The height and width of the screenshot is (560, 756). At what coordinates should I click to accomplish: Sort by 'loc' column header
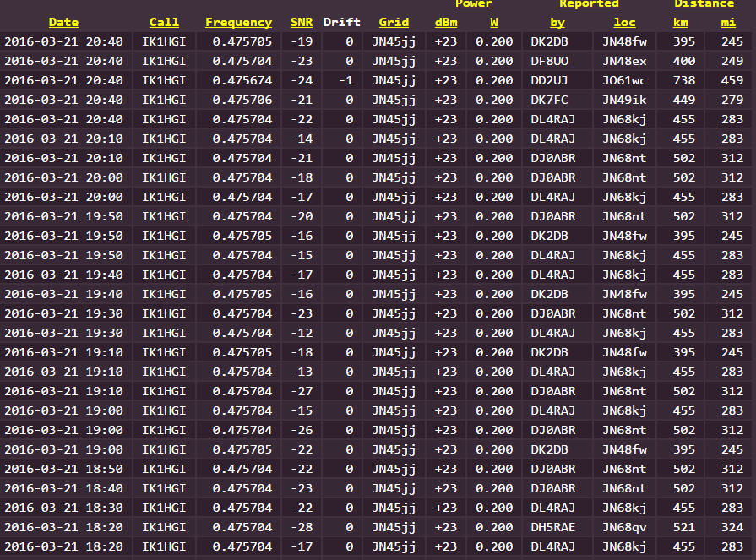pos(624,22)
